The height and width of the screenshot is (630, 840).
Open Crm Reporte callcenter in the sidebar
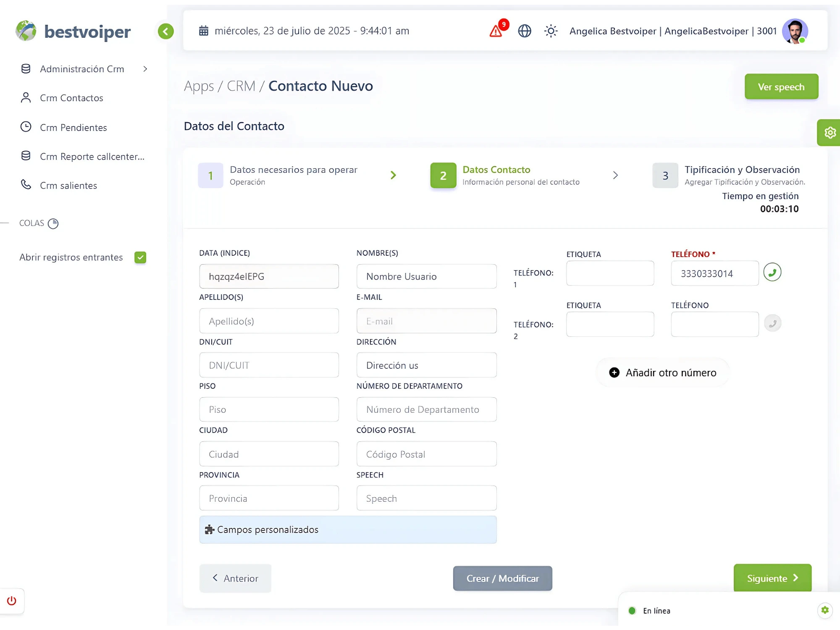coord(82,156)
